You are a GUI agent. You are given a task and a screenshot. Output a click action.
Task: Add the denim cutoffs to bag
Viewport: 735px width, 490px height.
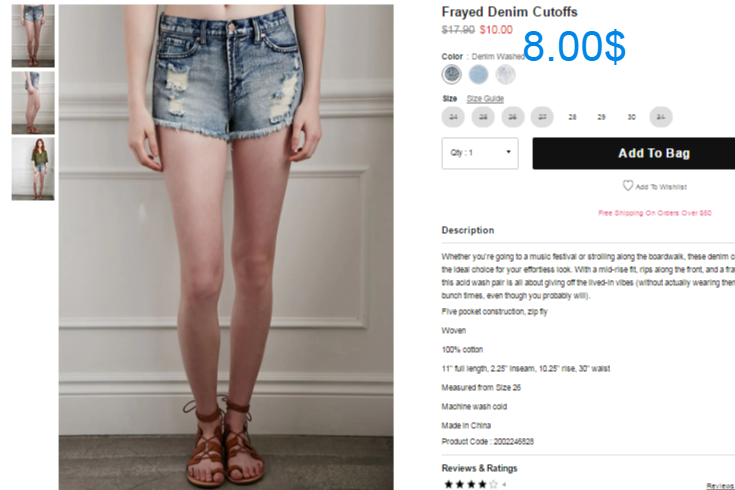(634, 153)
